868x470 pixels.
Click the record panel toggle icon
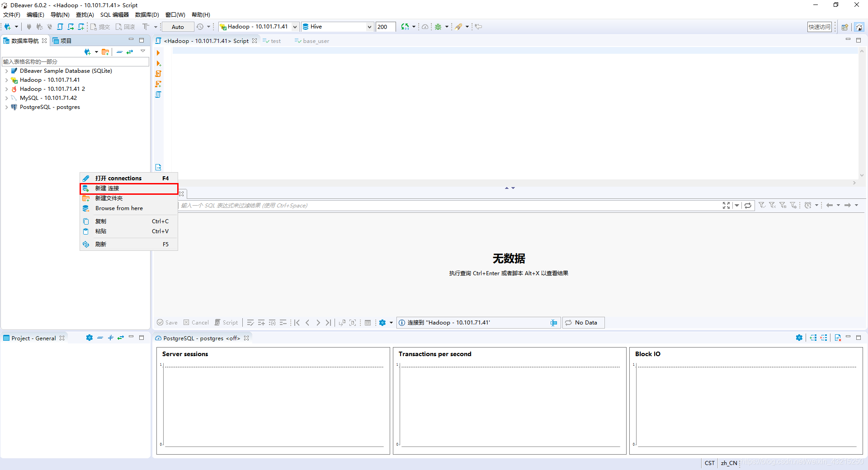coord(368,322)
